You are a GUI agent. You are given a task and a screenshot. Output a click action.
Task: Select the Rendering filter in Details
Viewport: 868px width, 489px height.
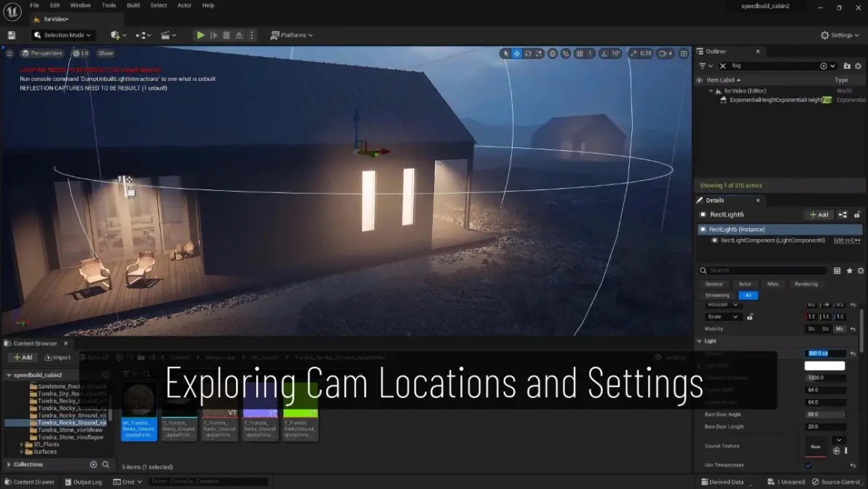(806, 284)
